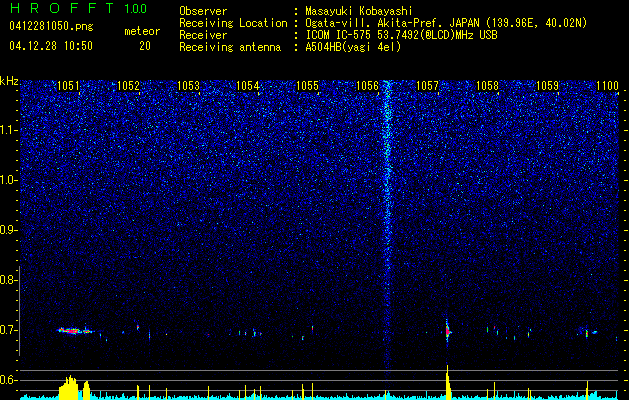629x400 pixels.
Task: Select the file name 0412281050.png
Action: point(51,27)
